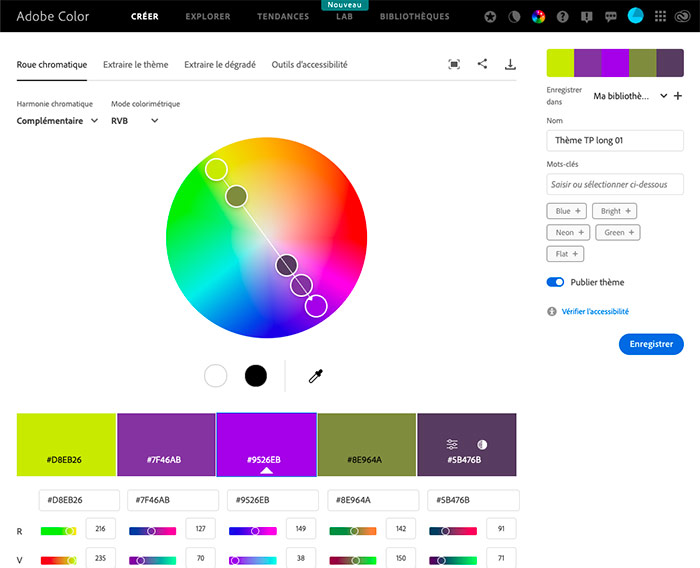Switch to the Extraire le dégradé tab

tap(220, 65)
